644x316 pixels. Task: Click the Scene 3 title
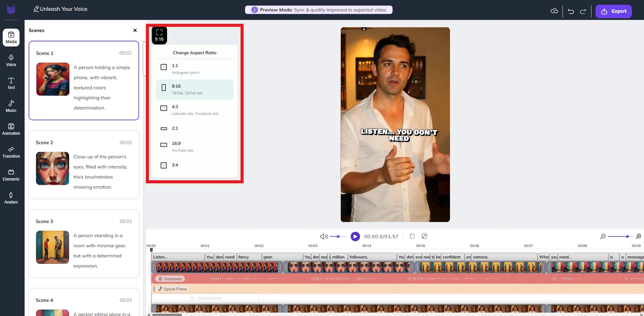click(x=44, y=221)
